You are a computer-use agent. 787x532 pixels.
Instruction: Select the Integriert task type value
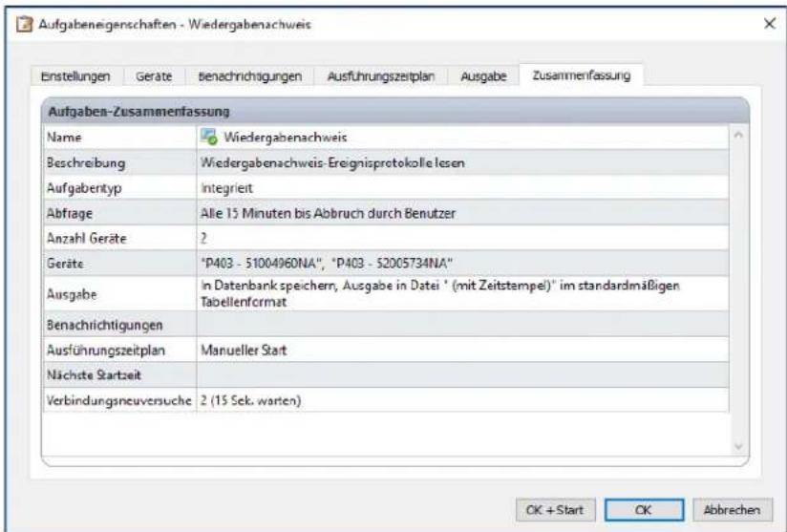pos(226,188)
